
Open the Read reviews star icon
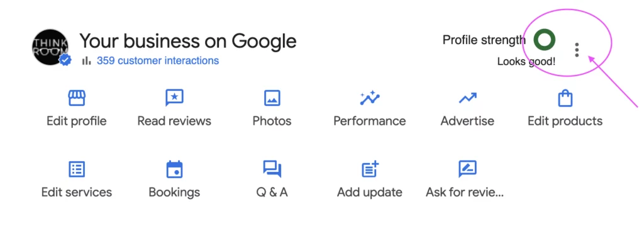(x=174, y=98)
